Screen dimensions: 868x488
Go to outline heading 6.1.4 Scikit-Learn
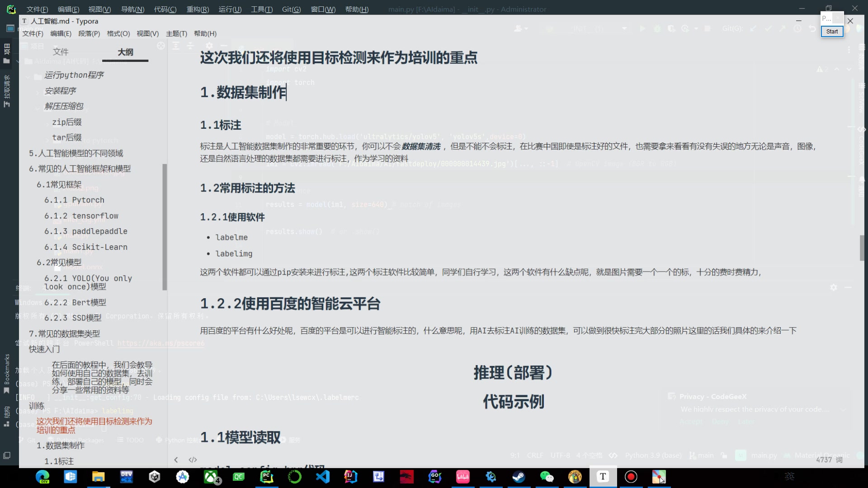(86, 247)
